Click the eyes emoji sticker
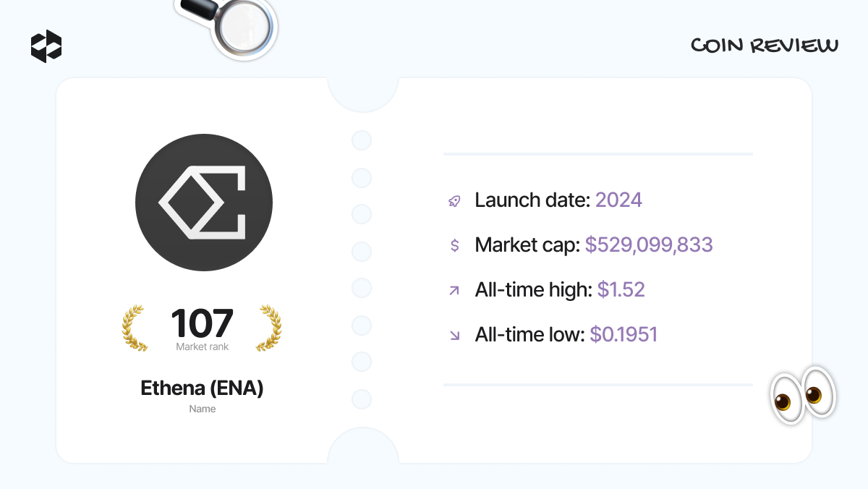The image size is (868, 489). click(x=804, y=395)
